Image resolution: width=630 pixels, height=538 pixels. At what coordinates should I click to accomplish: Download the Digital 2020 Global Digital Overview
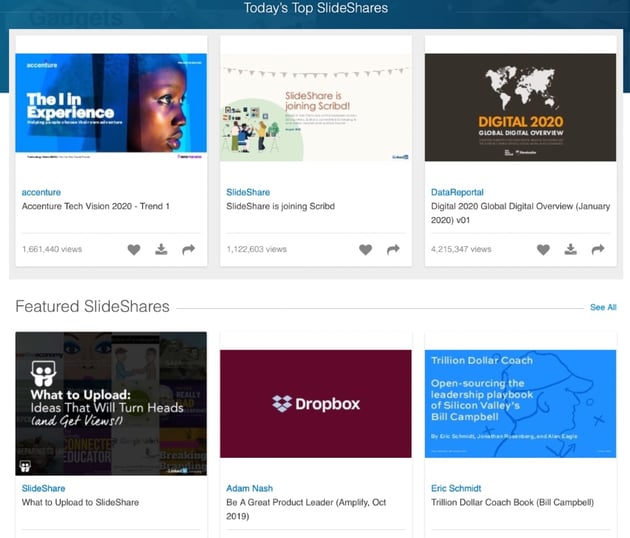(x=570, y=249)
